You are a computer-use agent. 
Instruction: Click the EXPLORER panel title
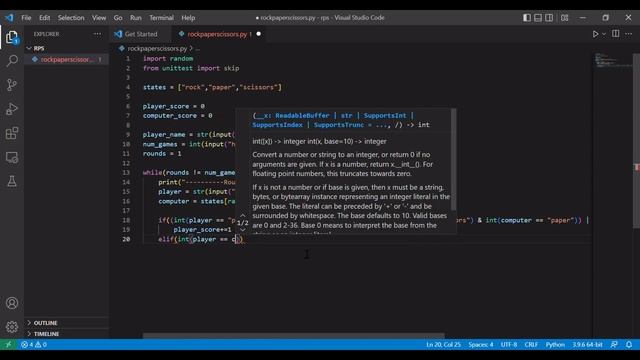click(46, 34)
